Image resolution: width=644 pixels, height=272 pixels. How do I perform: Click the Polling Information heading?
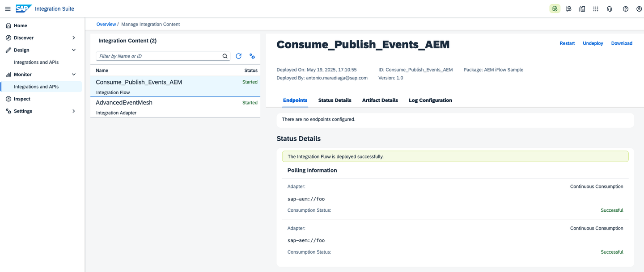tap(312, 171)
